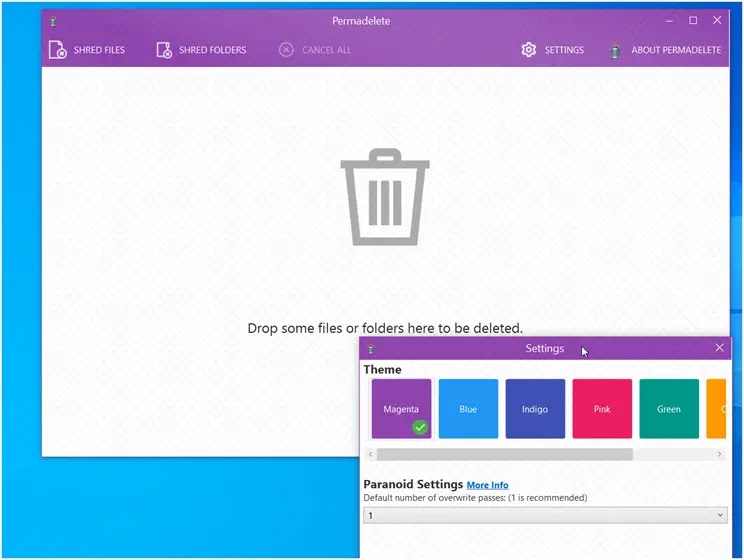This screenshot has height=560, width=744.
Task: Click 'Drop some files or folders here' text
Action: 385,328
